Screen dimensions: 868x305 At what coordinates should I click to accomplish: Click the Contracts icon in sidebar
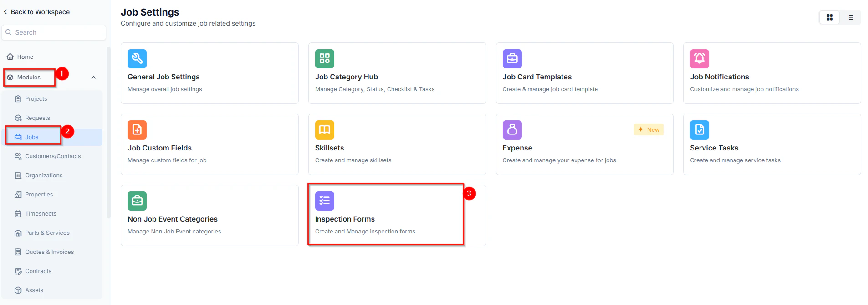pyautogui.click(x=18, y=271)
